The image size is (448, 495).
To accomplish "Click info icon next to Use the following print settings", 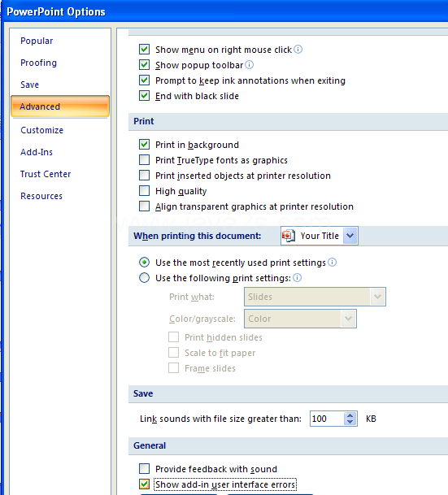I will click(x=297, y=277).
